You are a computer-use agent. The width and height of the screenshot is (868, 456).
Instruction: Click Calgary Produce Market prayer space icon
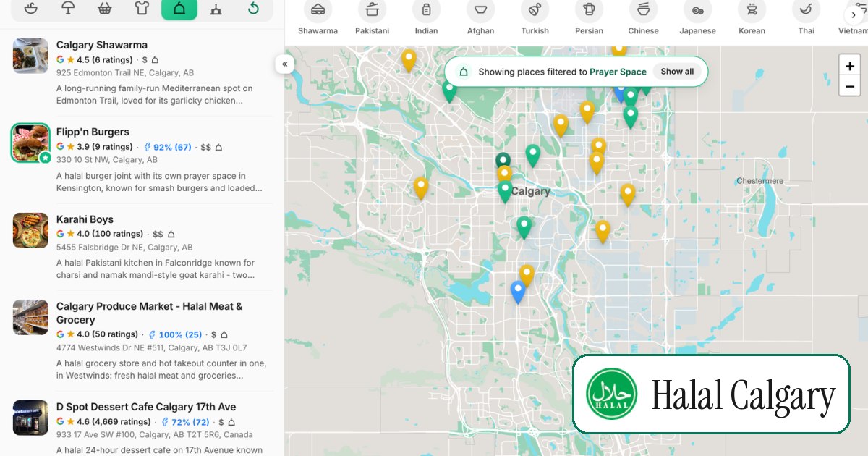pos(224,334)
